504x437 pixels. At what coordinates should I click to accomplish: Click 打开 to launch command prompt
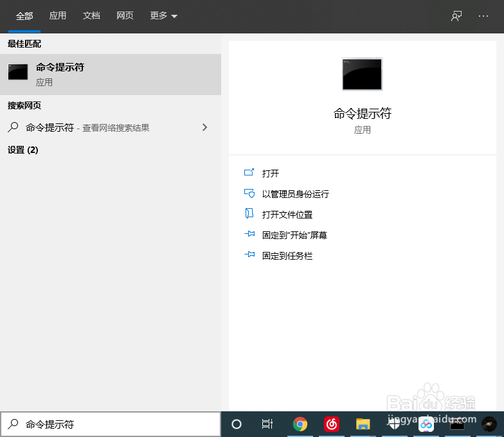click(270, 174)
